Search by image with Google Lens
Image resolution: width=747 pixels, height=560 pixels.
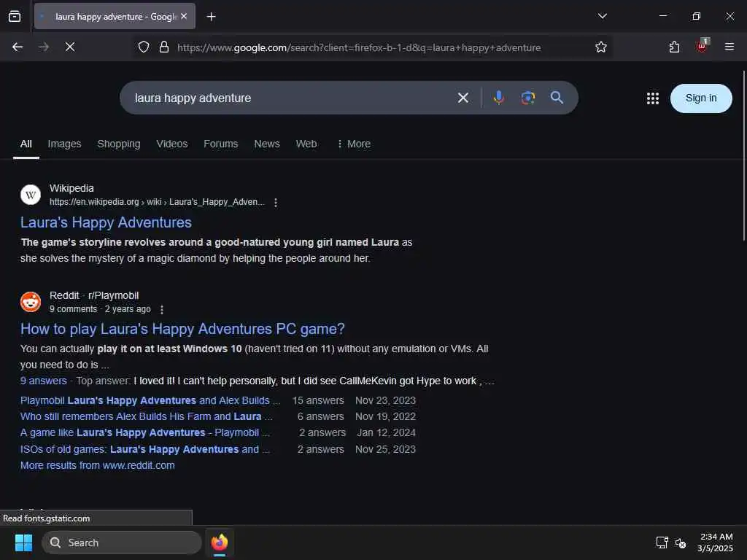[528, 98]
